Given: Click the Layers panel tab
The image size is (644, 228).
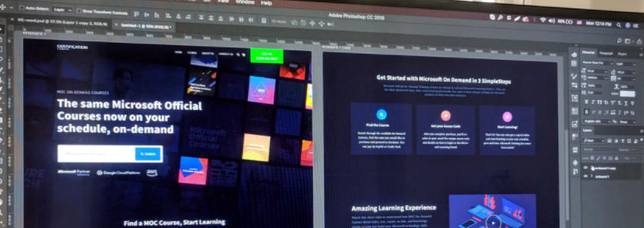Looking at the screenshot, I should (588, 129).
